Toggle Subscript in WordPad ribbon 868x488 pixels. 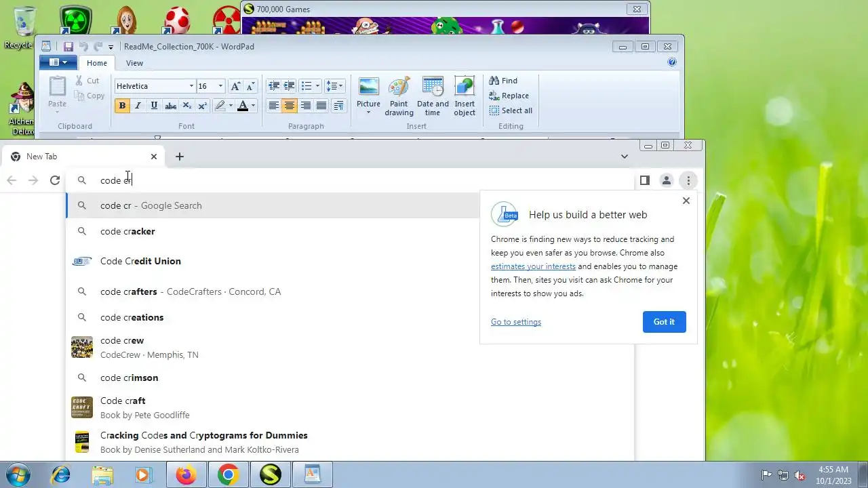187,106
